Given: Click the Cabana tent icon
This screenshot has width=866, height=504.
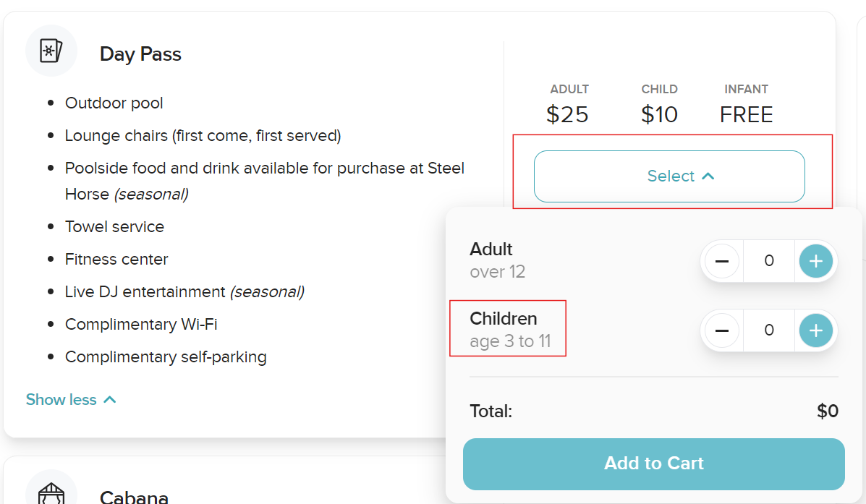Looking at the screenshot, I should coord(51,493).
